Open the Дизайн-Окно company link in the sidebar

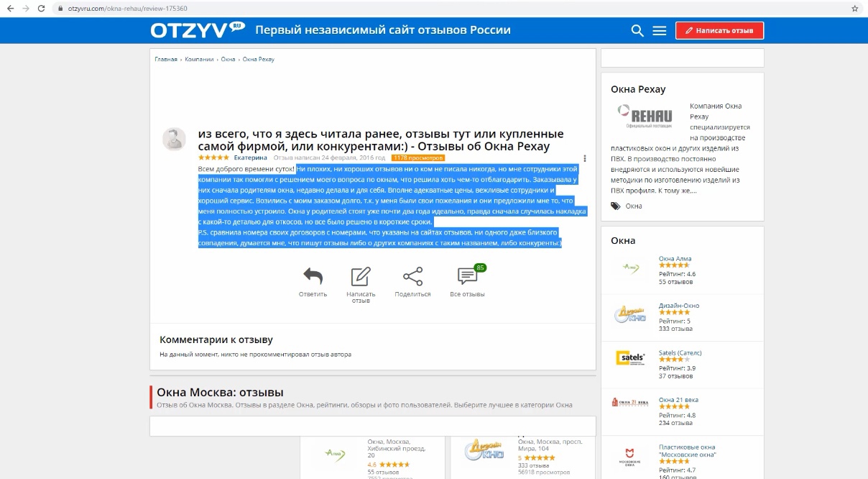679,306
